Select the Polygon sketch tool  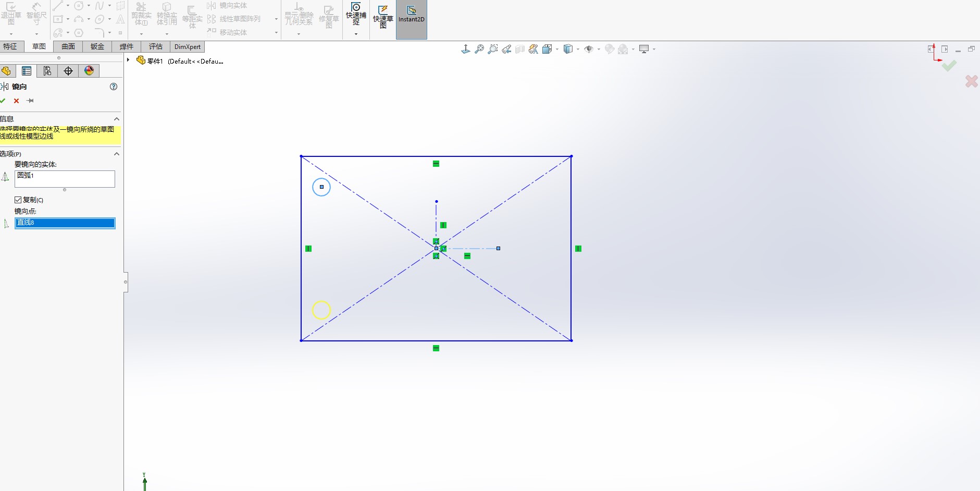(x=79, y=33)
